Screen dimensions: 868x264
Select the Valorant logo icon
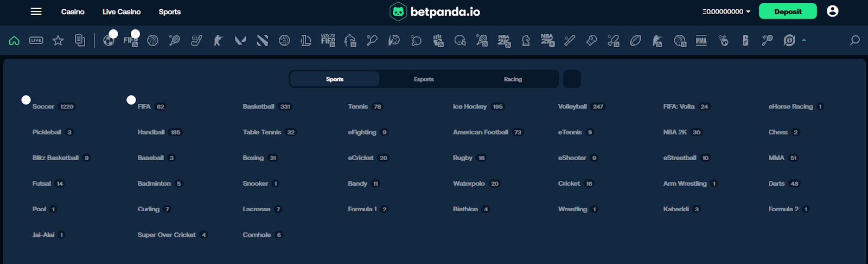coord(240,40)
